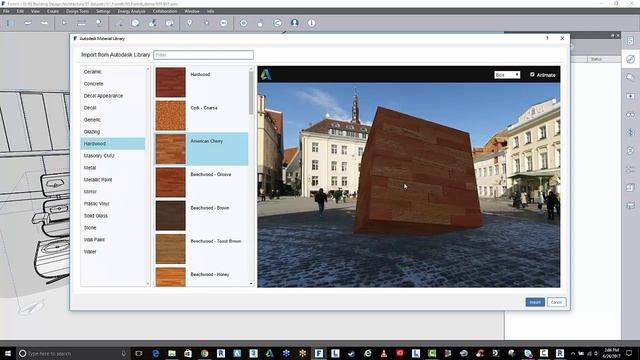Viewport: 640px width, 360px height.
Task: Open the Edit menu
Action: 20,11
